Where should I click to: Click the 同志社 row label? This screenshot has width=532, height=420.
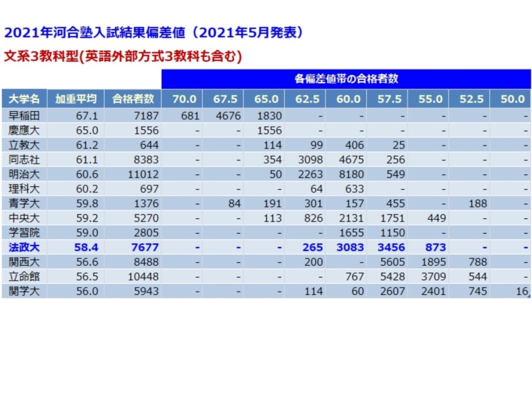[x=24, y=159]
